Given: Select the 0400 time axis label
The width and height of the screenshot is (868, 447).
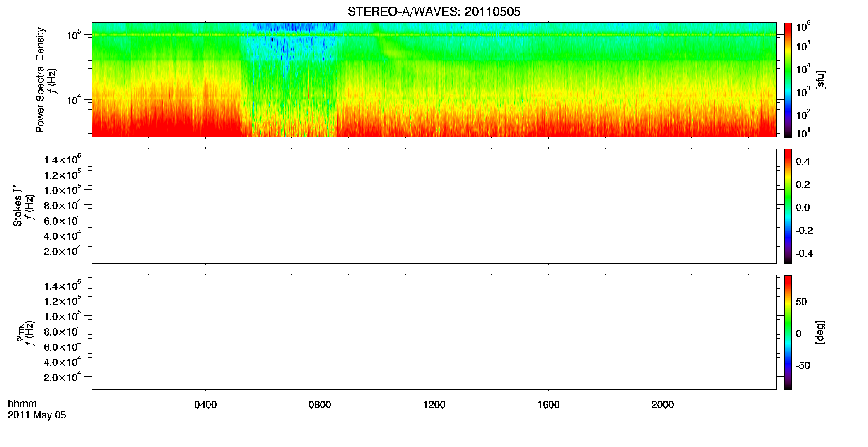Looking at the screenshot, I should point(205,405).
